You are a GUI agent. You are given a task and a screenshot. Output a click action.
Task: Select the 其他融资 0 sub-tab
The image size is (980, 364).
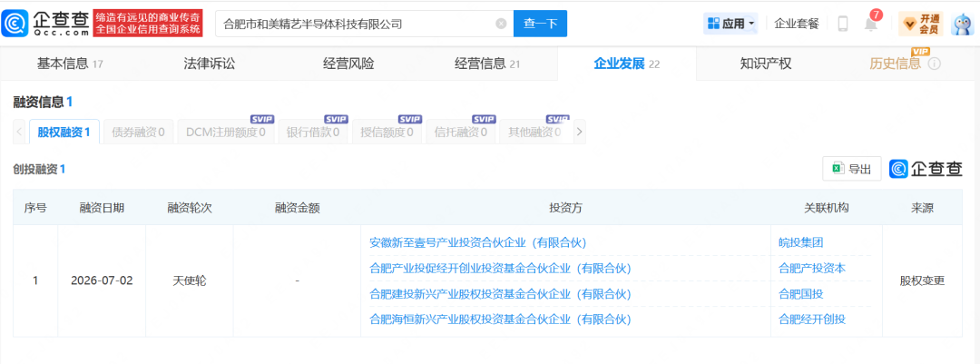pyautogui.click(x=534, y=132)
